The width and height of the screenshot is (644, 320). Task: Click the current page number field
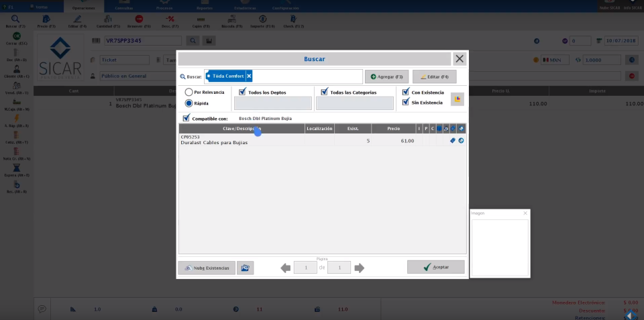(x=306, y=268)
